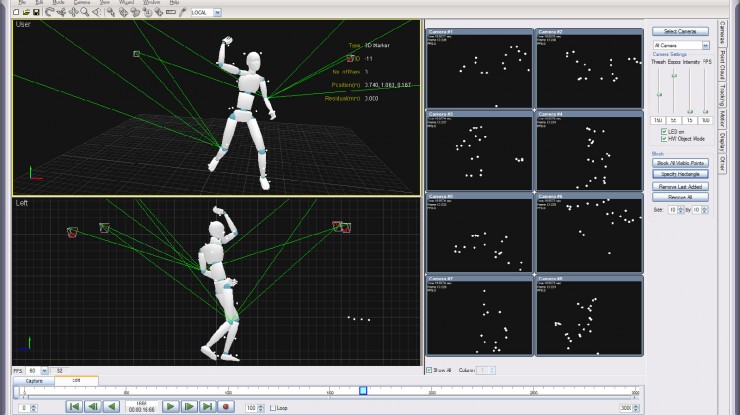Viewport: 740px width, 415px height.
Task: Select the magnifying glass zoom tool
Action: [x=85, y=12]
